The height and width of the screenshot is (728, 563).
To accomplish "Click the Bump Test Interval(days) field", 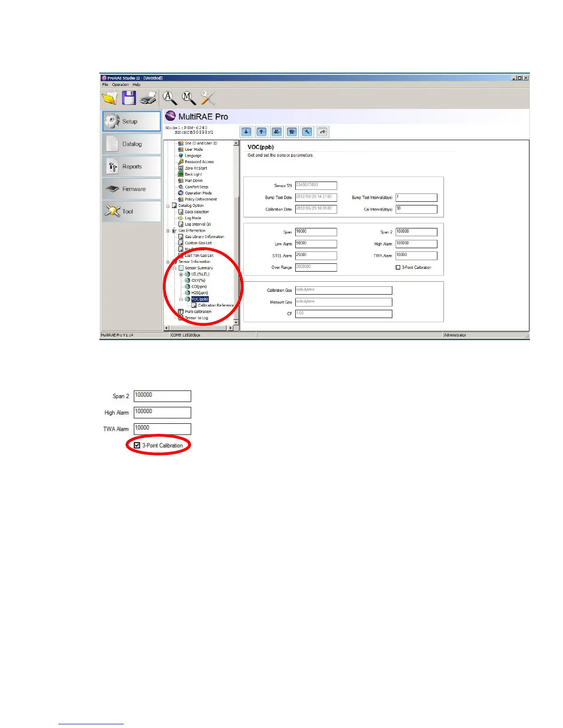I will (416, 198).
